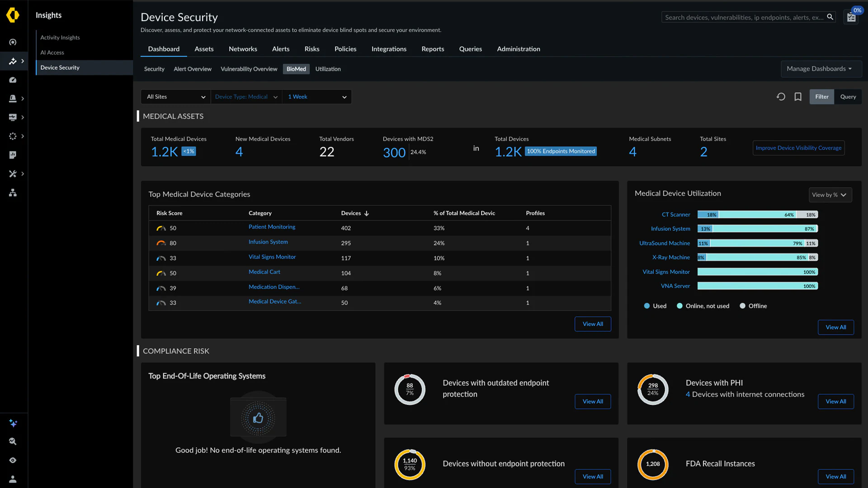Switch to the Networks tab
This screenshot has height=488, width=868.
coord(243,49)
